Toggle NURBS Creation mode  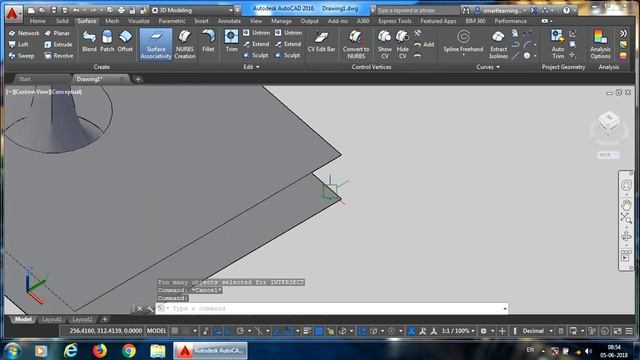[185, 44]
